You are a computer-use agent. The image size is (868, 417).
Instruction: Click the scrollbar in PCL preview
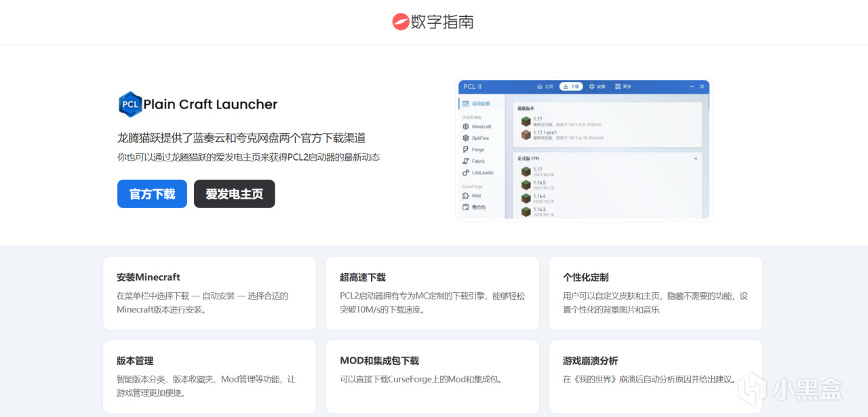708,102
